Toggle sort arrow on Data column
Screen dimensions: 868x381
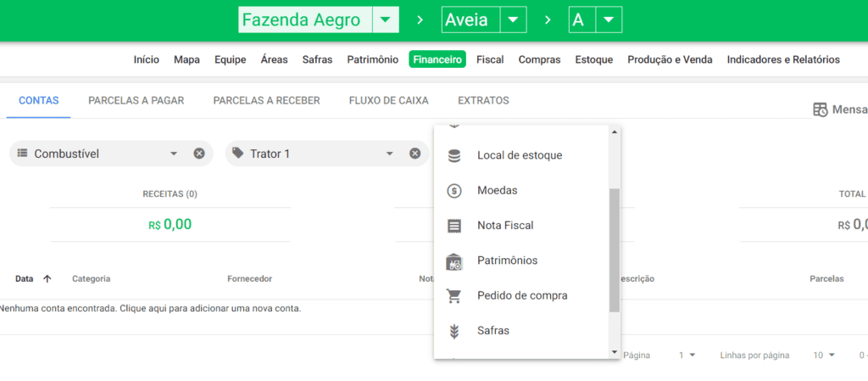47,278
